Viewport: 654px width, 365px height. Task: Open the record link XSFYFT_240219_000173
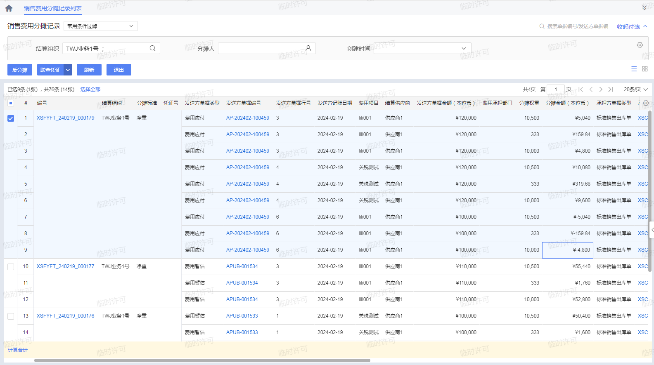[x=65, y=118]
